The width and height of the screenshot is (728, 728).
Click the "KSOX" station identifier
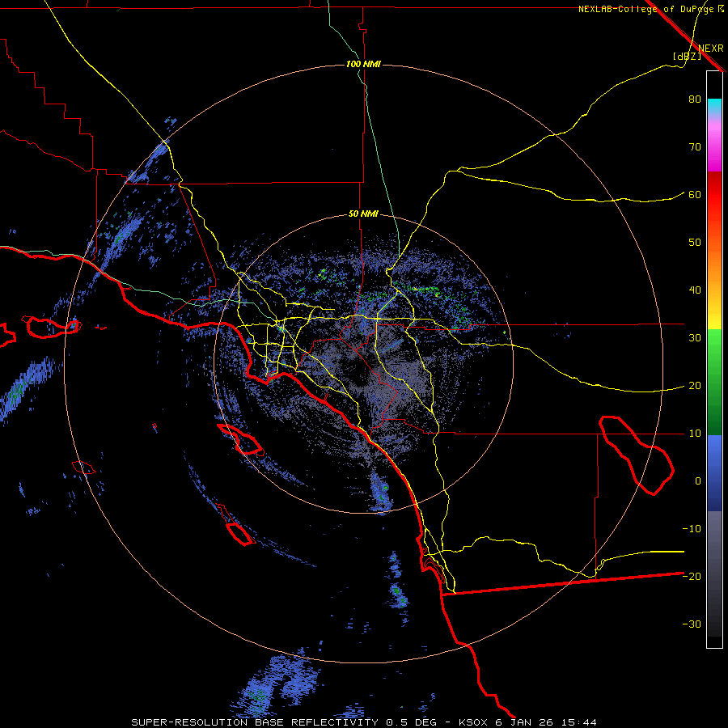point(473,722)
